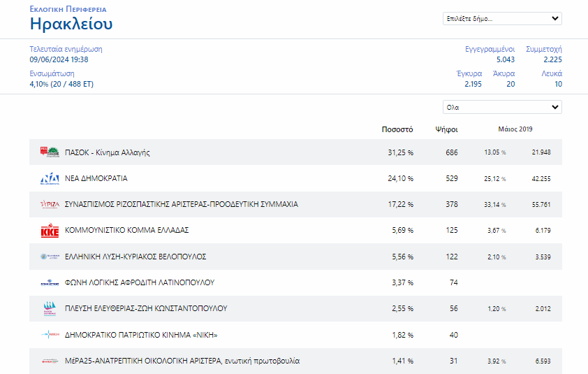Screen dimensions: 588x374
Task: Click the 'Ενσωμάτωση' label
Action: point(52,73)
